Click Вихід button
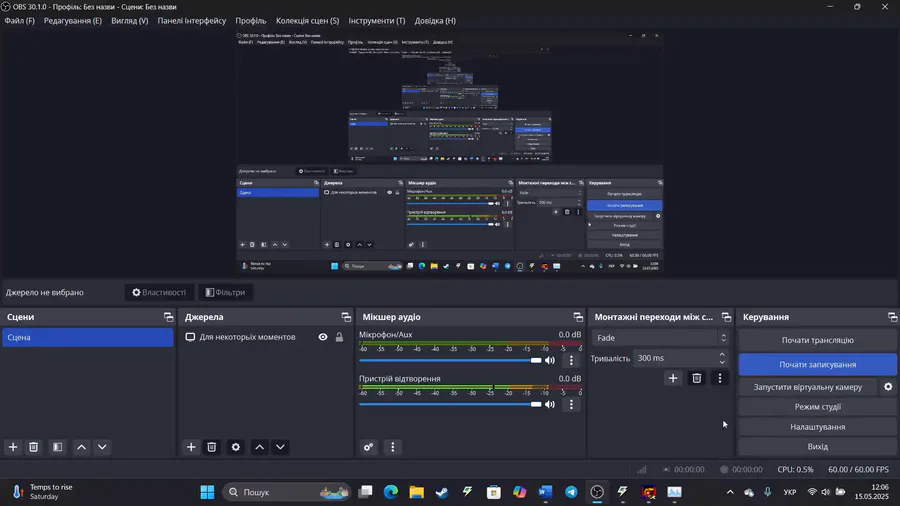This screenshot has height=506, width=900. (817, 446)
